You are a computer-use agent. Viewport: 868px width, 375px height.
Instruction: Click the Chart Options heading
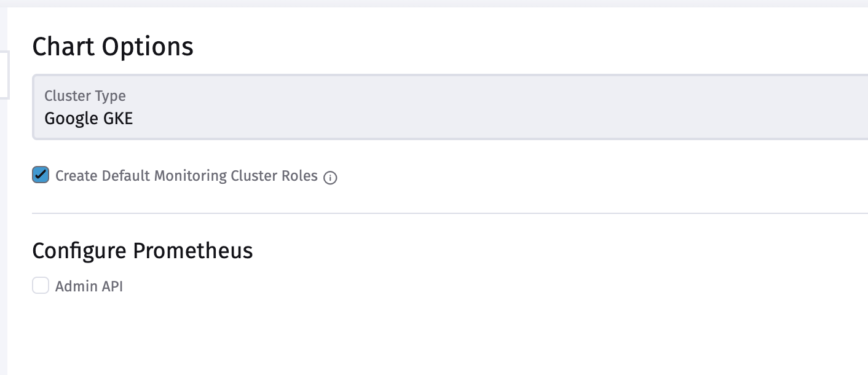pyautogui.click(x=113, y=46)
